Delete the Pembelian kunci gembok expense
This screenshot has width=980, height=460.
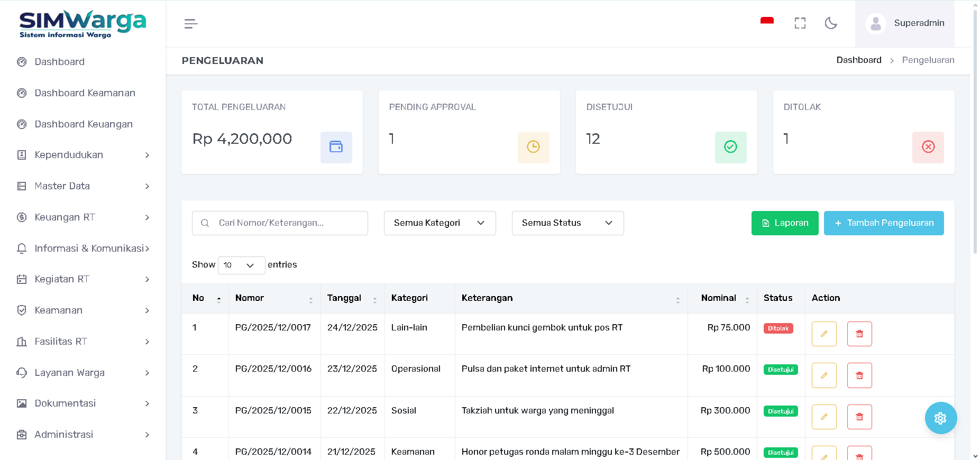coord(859,334)
